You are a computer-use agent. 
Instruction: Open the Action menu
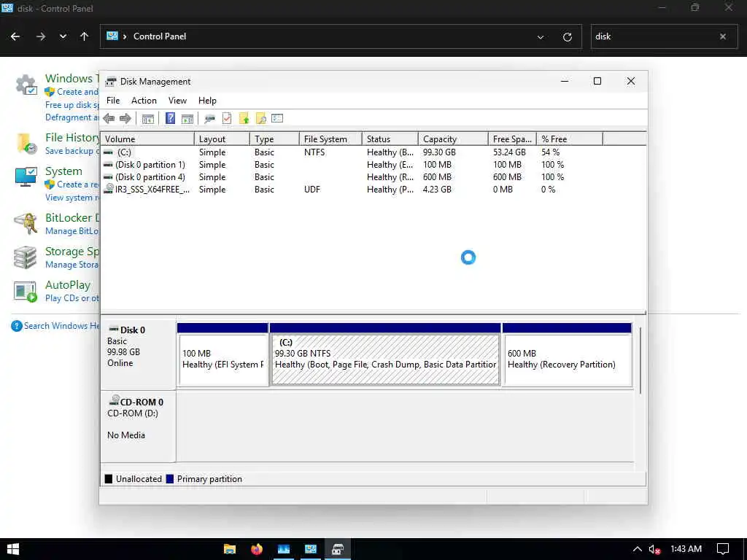[x=144, y=101]
